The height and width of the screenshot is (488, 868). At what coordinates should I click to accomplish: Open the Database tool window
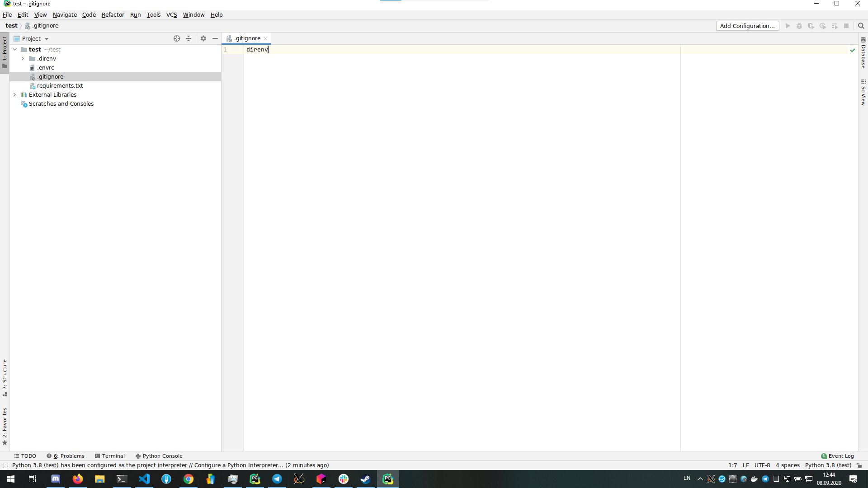863,53
